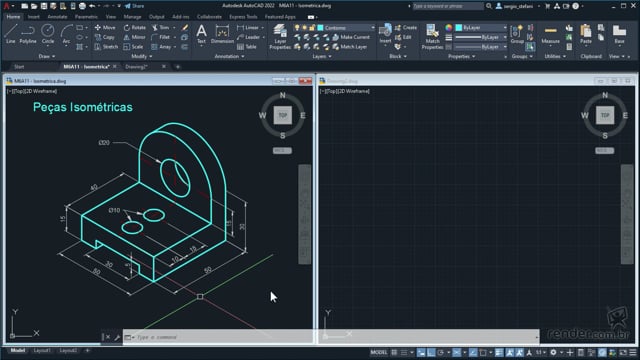Click the object color wheel swatch
Image resolution: width=640 pixels, height=360 pixels.
(x=449, y=27)
